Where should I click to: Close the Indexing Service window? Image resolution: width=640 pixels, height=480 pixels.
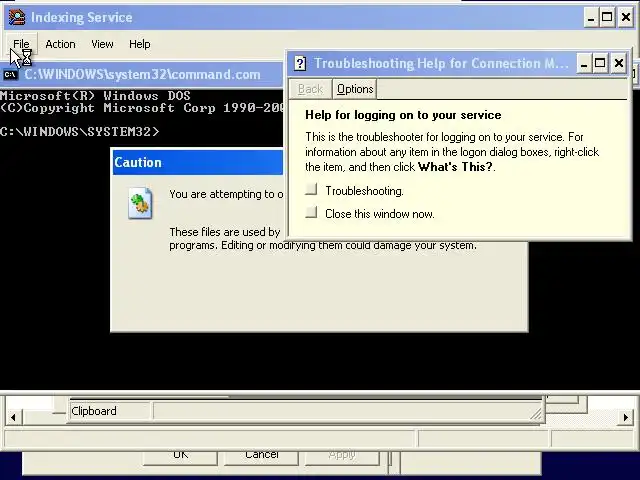[x=626, y=18]
